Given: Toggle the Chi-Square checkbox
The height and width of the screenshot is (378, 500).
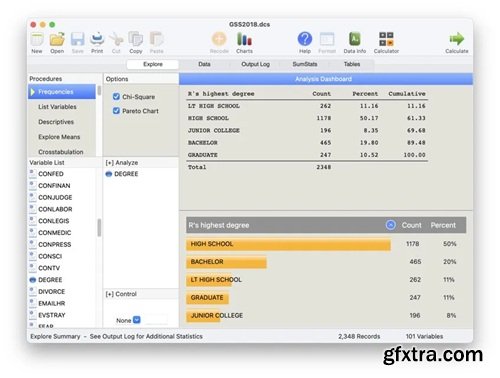Looking at the screenshot, I should point(116,97).
